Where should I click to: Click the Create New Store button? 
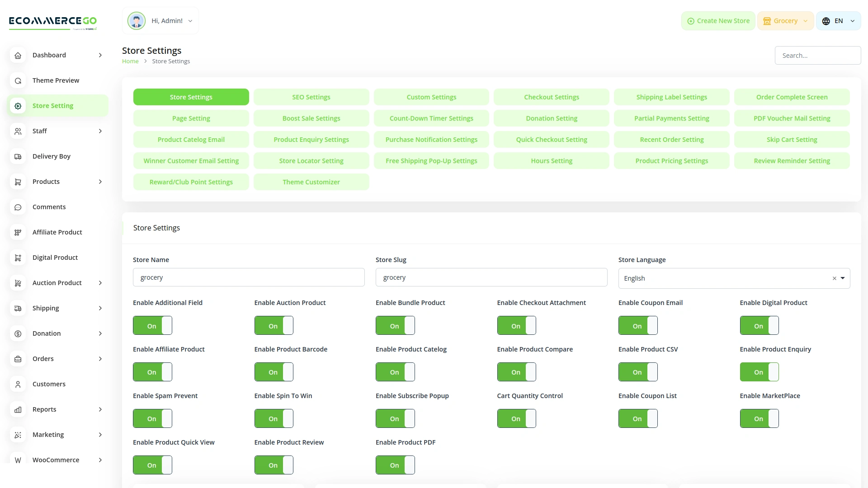717,20
